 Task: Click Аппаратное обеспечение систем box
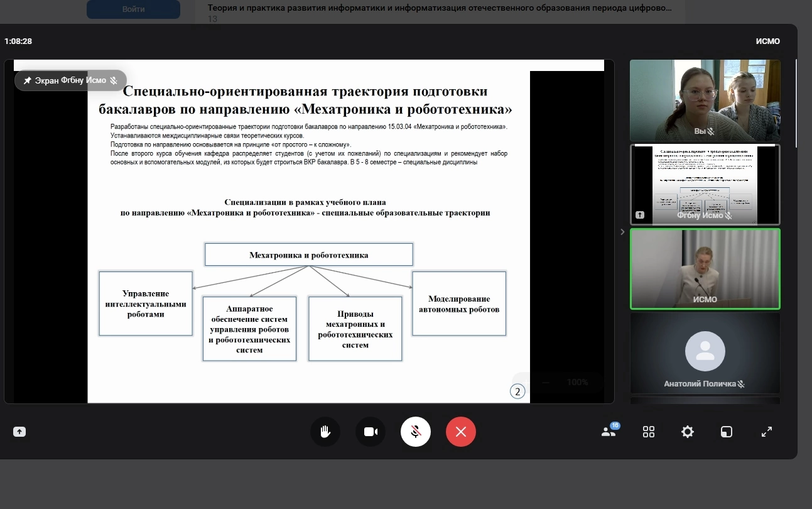[x=249, y=329]
